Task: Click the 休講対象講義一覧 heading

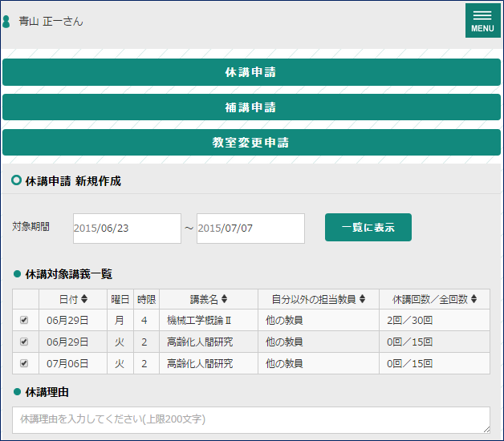Action: coord(69,274)
